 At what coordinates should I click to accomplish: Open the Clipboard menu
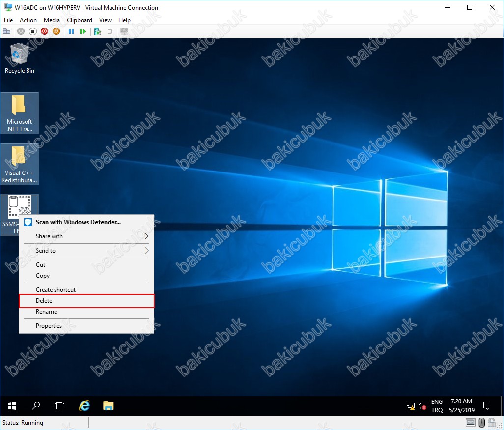(80, 20)
